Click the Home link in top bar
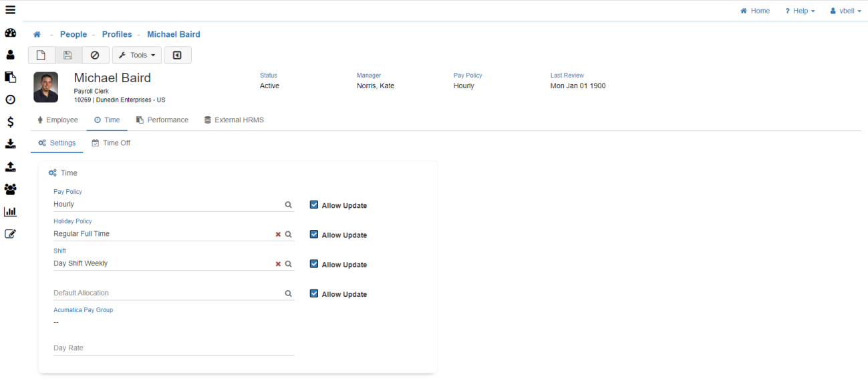The image size is (868, 381). 755,11
